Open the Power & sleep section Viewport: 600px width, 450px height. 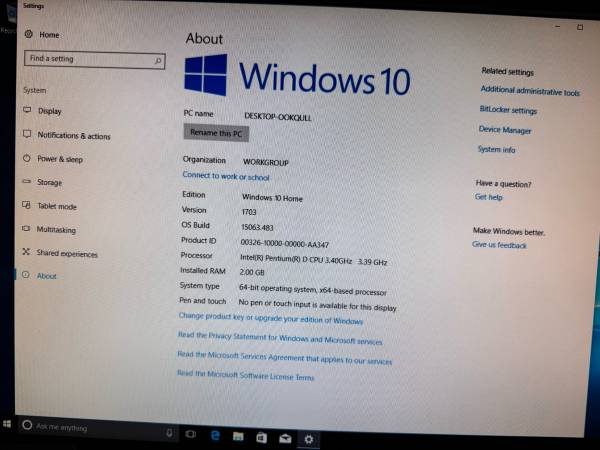59,159
